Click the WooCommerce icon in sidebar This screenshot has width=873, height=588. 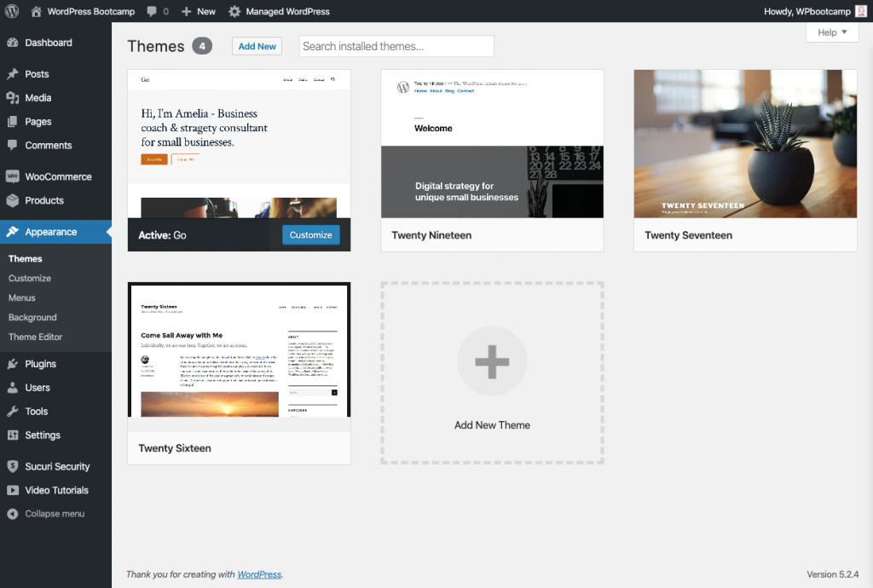click(x=12, y=176)
